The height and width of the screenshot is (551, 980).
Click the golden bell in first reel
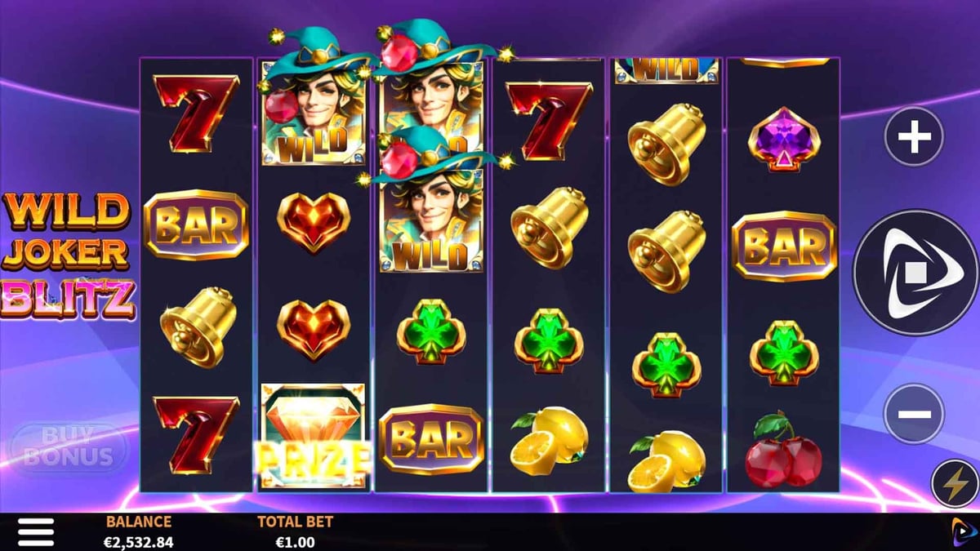197,327
